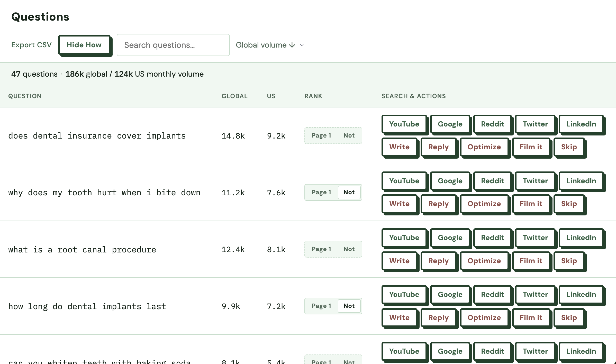Search Twitter for 'why does my tooth hurt' row
The image size is (616, 364).
coord(535,181)
